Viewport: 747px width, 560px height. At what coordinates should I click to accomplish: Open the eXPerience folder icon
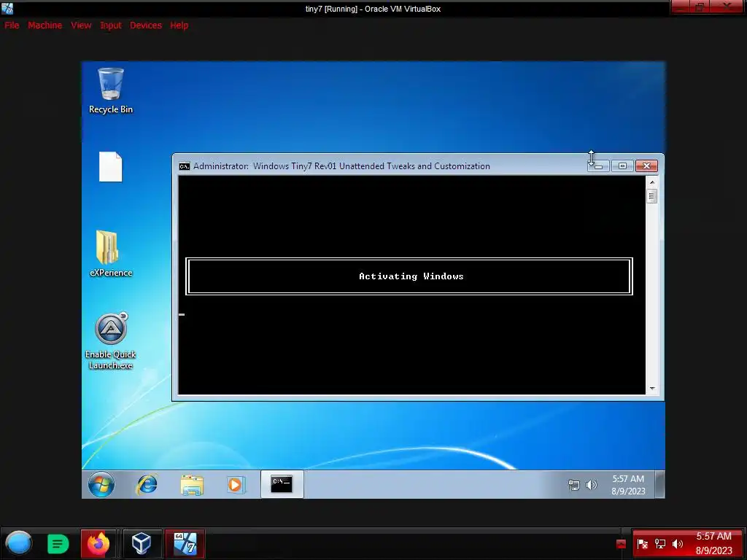coord(111,254)
